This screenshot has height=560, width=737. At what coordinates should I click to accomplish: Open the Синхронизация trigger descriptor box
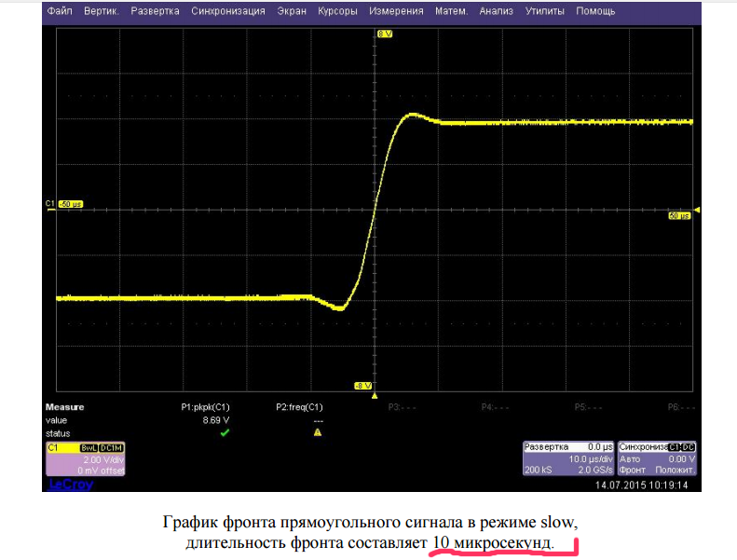[657, 459]
